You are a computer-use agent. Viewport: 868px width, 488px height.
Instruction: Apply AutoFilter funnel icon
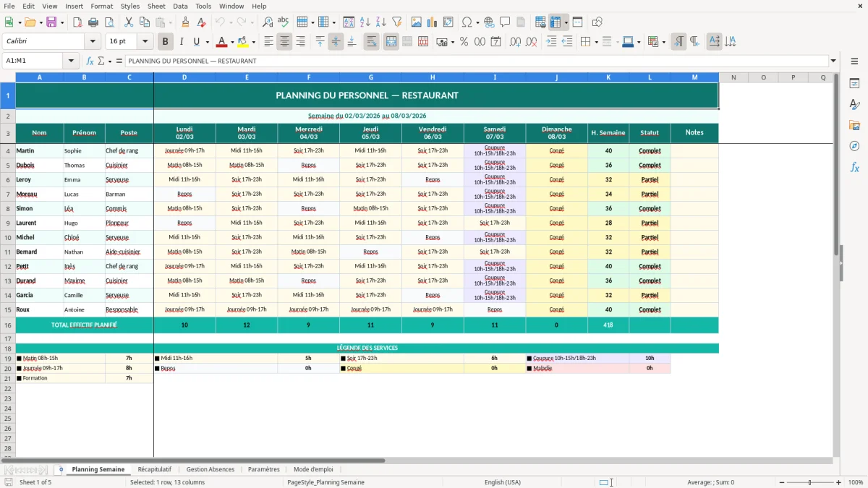(x=397, y=22)
